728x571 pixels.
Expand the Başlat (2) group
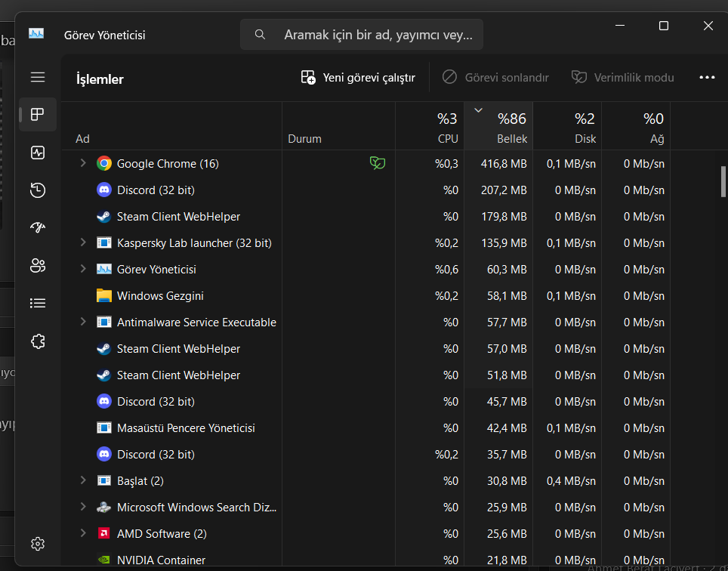[83, 481]
